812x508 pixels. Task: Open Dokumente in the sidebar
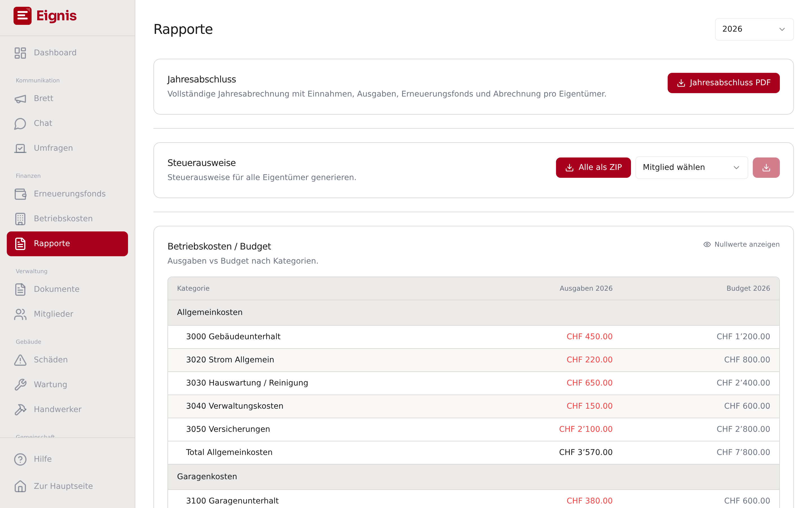(67, 289)
